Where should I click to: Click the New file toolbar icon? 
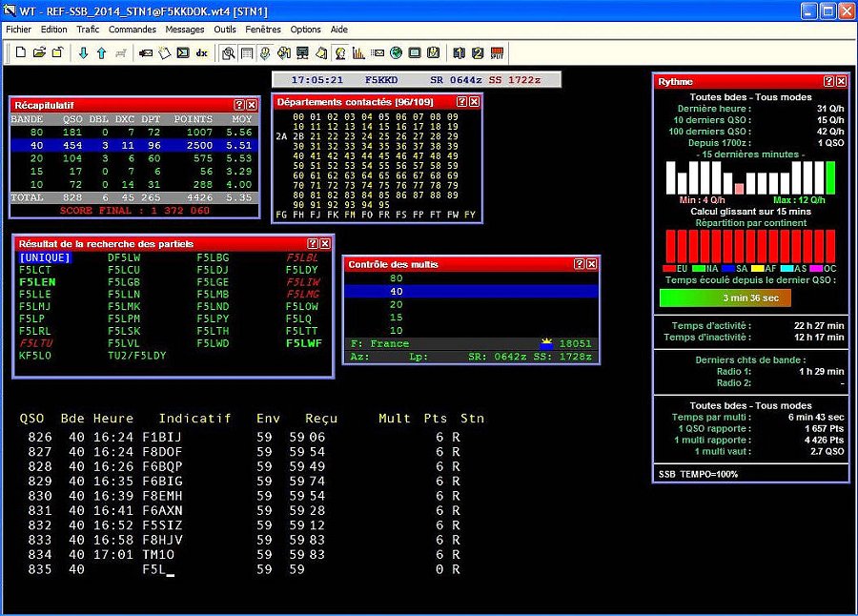pyautogui.click(x=22, y=52)
